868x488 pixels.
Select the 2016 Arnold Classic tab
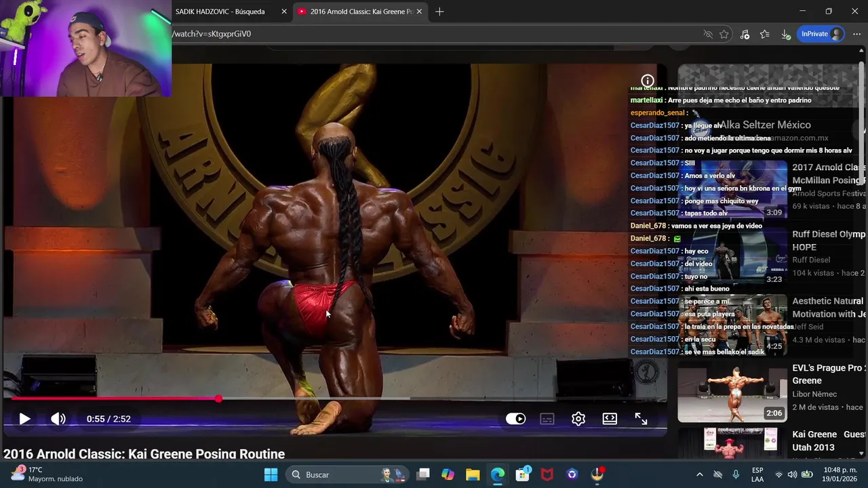360,12
